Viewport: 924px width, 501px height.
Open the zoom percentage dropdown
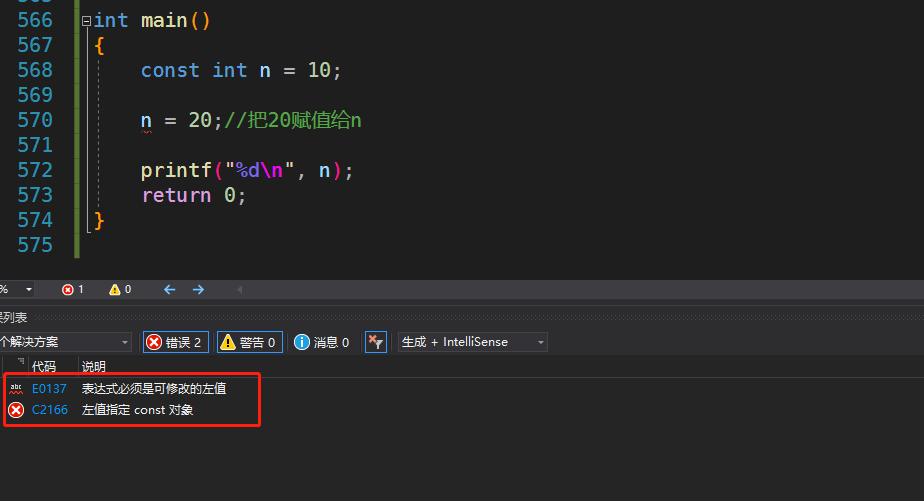pos(29,289)
